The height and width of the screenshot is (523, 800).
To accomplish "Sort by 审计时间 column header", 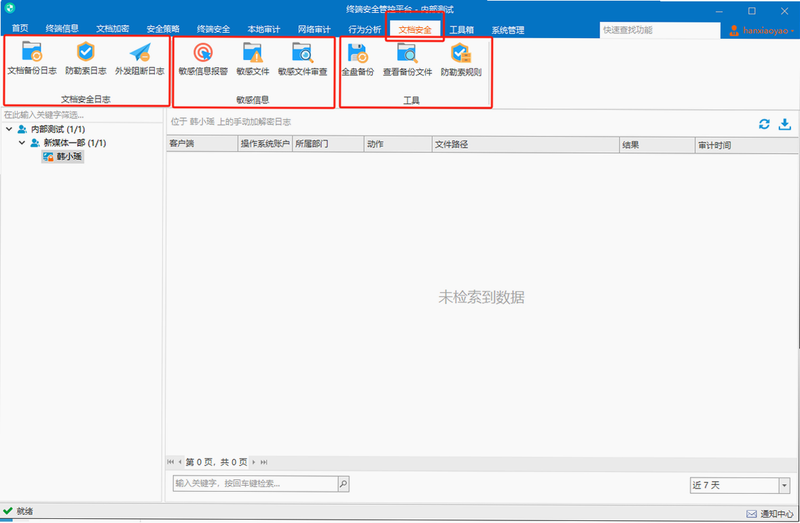I will (747, 145).
